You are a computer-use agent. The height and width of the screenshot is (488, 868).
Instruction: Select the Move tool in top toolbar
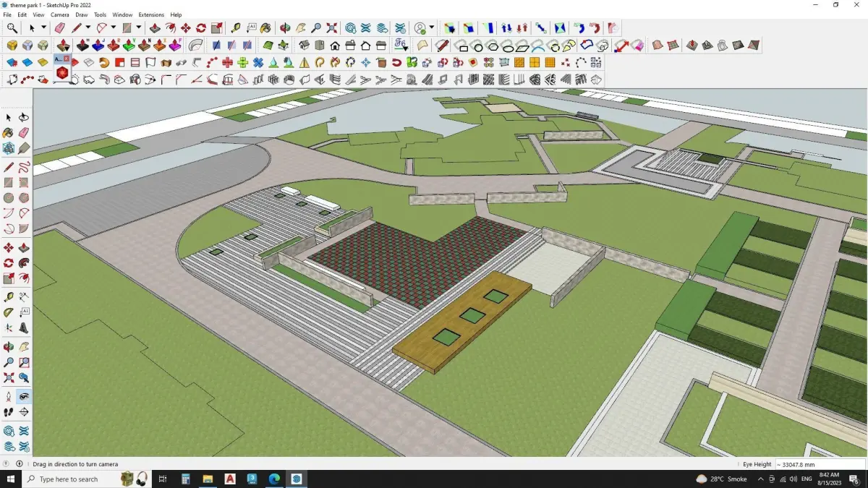point(185,28)
